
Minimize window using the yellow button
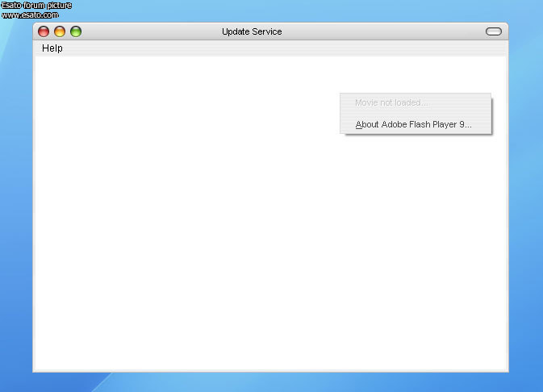(x=60, y=31)
